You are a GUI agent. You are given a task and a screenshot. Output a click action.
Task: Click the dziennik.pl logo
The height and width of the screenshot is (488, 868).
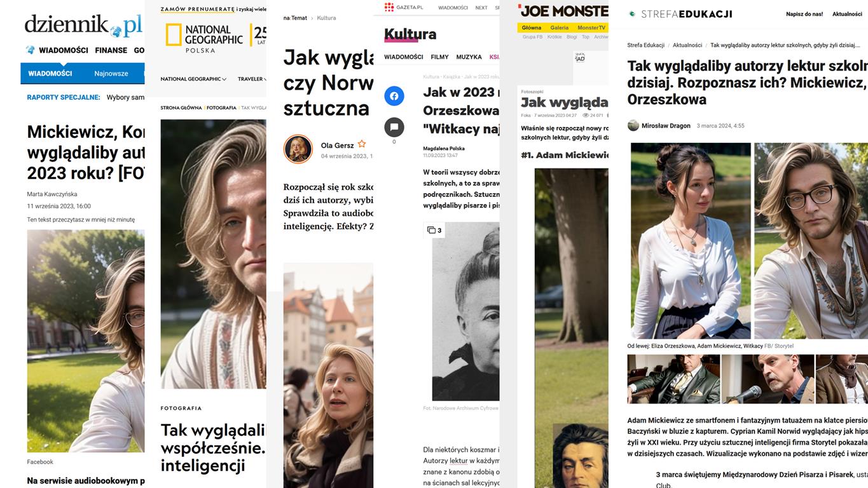tap(83, 25)
